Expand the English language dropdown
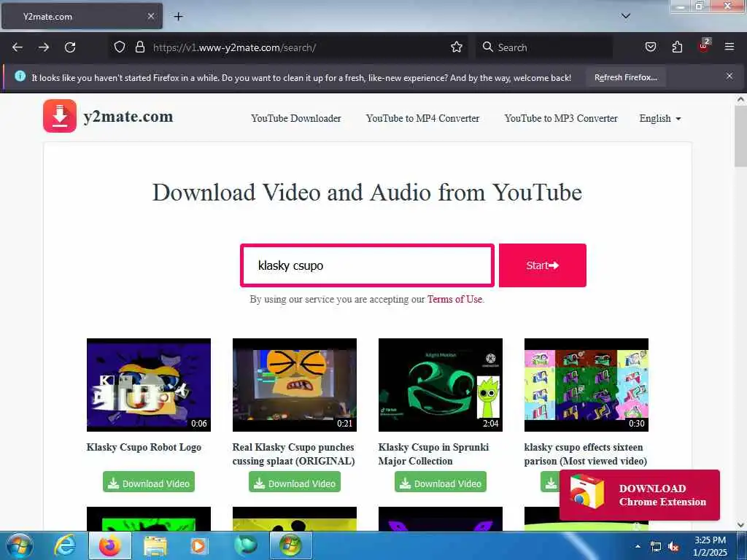The height and width of the screenshot is (560, 747). point(659,119)
